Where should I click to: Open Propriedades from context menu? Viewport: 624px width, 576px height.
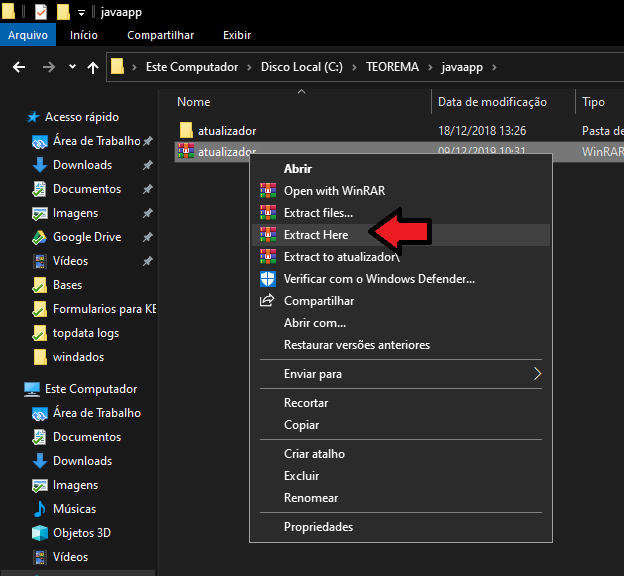401,527
